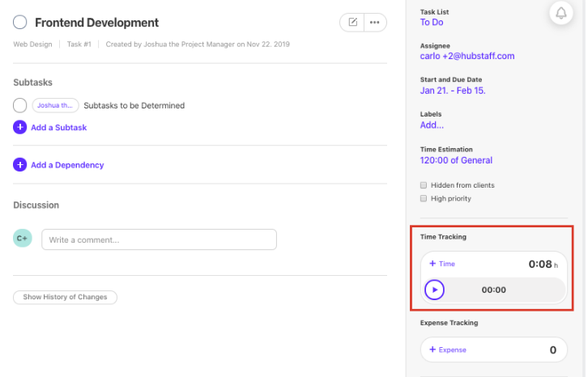Add time with the + Time button
Image resolution: width=588 pixels, height=377 pixels.
click(x=442, y=264)
